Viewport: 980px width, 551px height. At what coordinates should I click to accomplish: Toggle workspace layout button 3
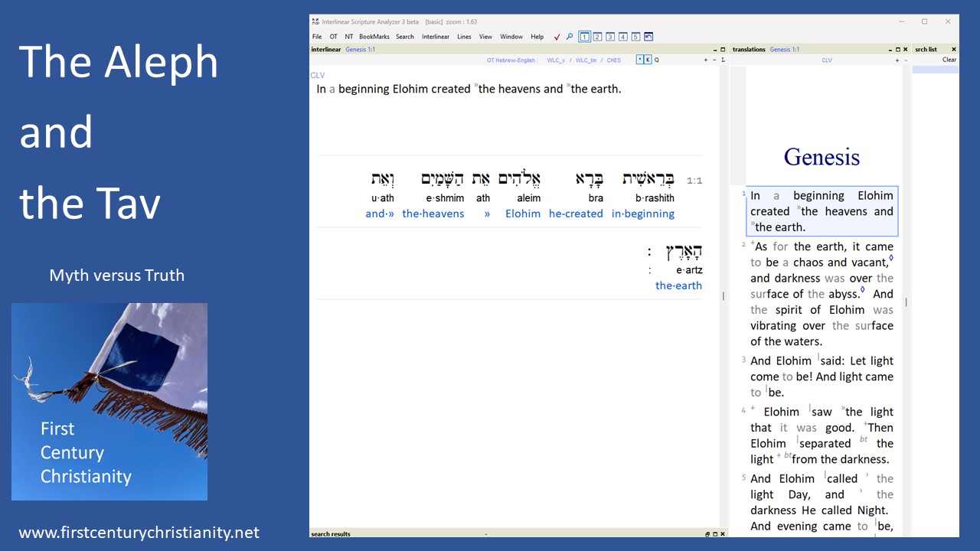click(x=609, y=36)
